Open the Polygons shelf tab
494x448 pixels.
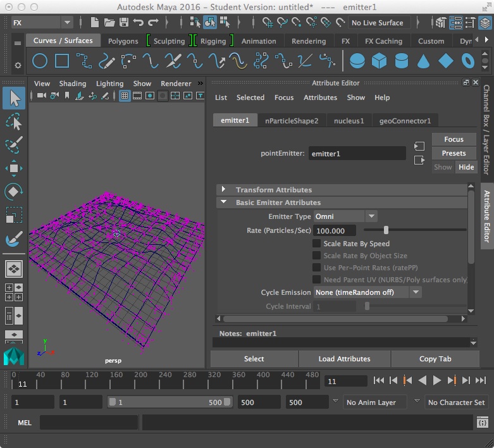(123, 41)
